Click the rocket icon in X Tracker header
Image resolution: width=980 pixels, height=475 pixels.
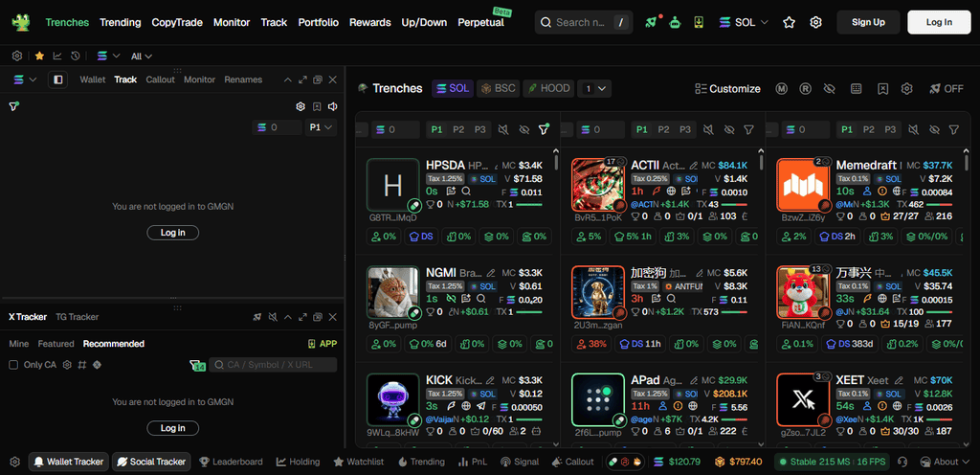coord(256,317)
